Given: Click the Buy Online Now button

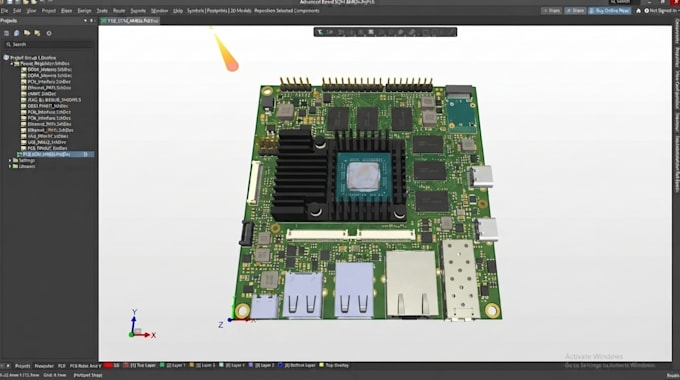Looking at the screenshot, I should [x=609, y=11].
